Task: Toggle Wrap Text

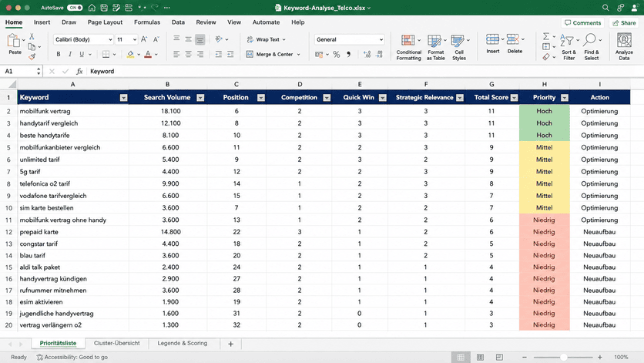Action: tap(266, 39)
